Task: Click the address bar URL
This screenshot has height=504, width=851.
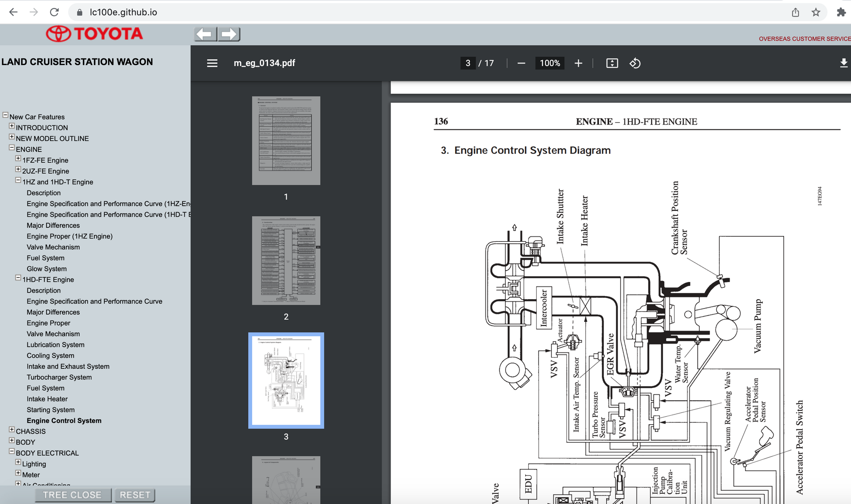Action: 123,12
